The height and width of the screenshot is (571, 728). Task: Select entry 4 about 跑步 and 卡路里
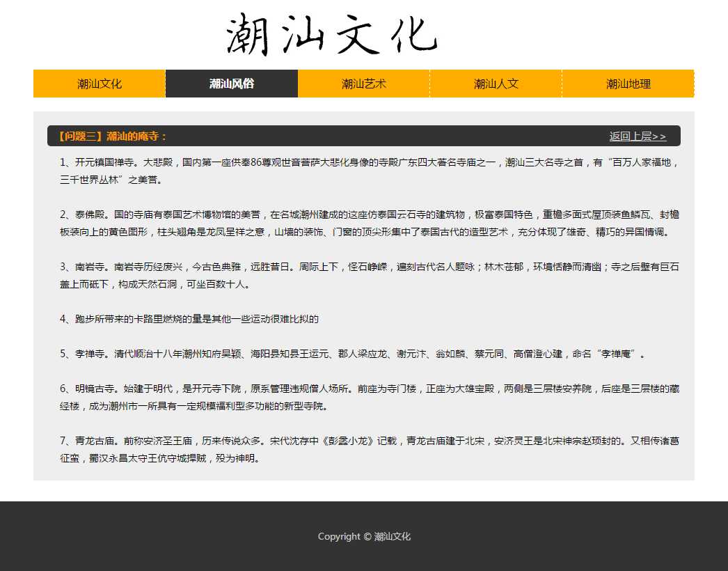click(189, 319)
